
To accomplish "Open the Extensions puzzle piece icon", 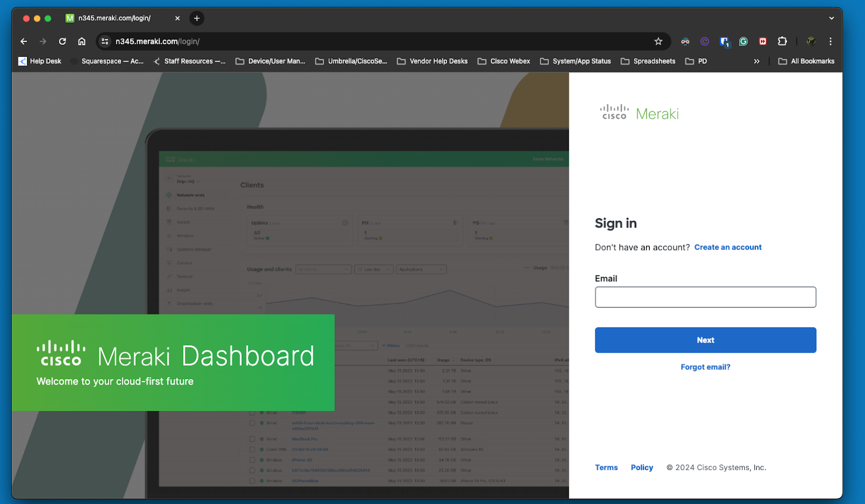I will (x=782, y=42).
